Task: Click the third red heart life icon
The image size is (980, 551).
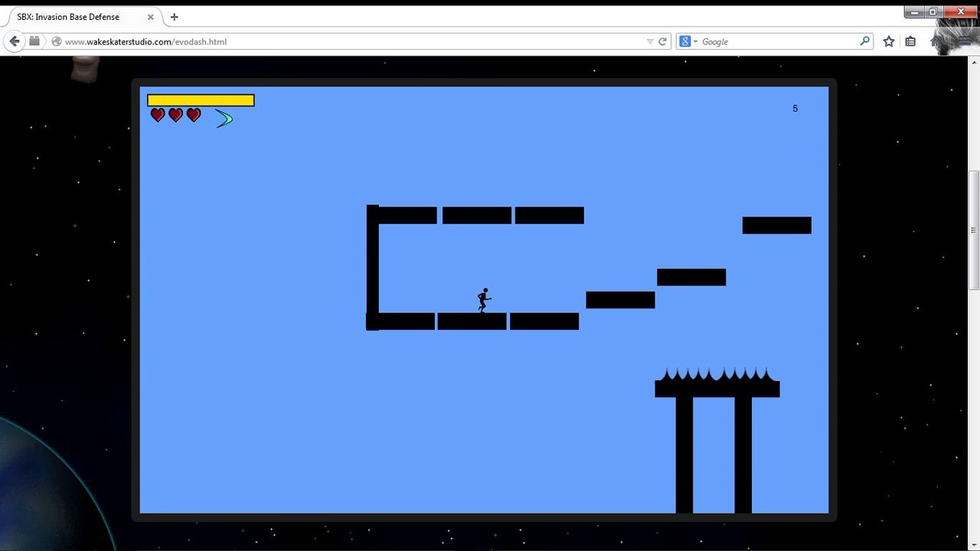Action: pos(194,115)
